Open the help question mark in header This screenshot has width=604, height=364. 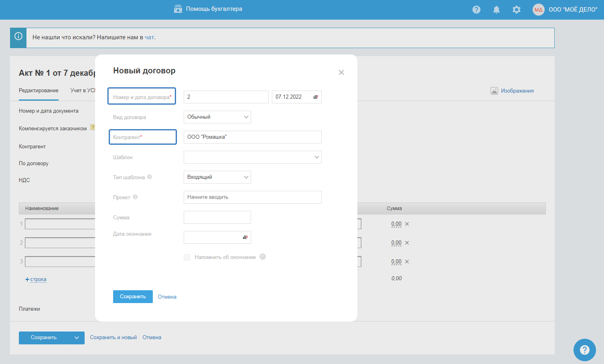[476, 10]
